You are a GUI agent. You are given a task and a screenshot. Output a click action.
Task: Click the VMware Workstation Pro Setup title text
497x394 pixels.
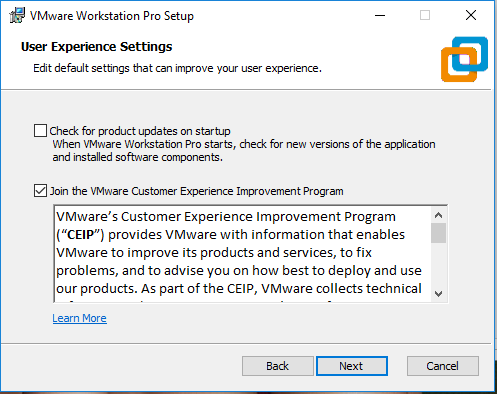tap(112, 16)
